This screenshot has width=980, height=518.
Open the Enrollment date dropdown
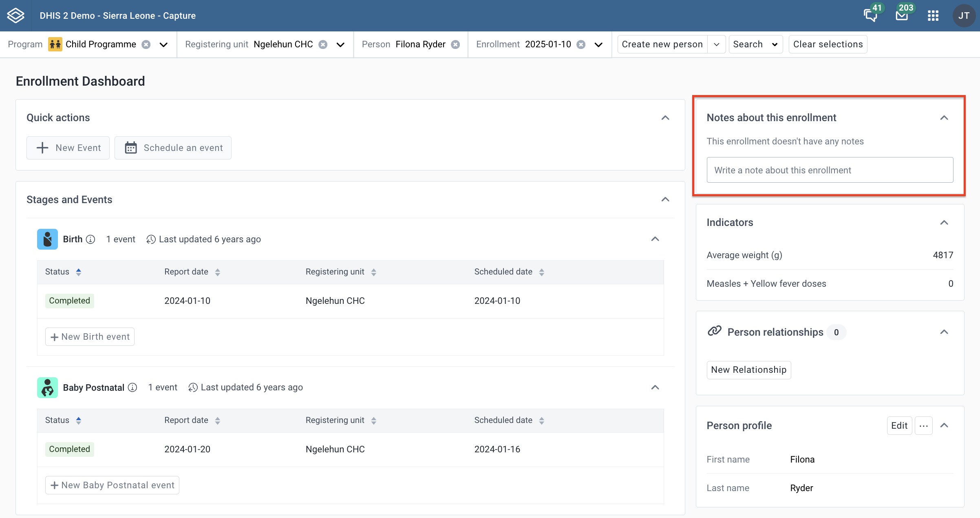(598, 44)
